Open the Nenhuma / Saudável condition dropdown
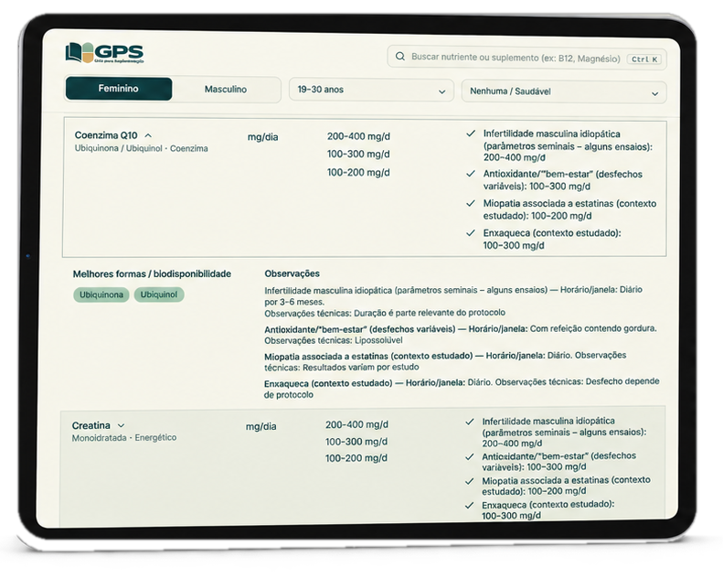The image size is (723, 588). (563, 91)
